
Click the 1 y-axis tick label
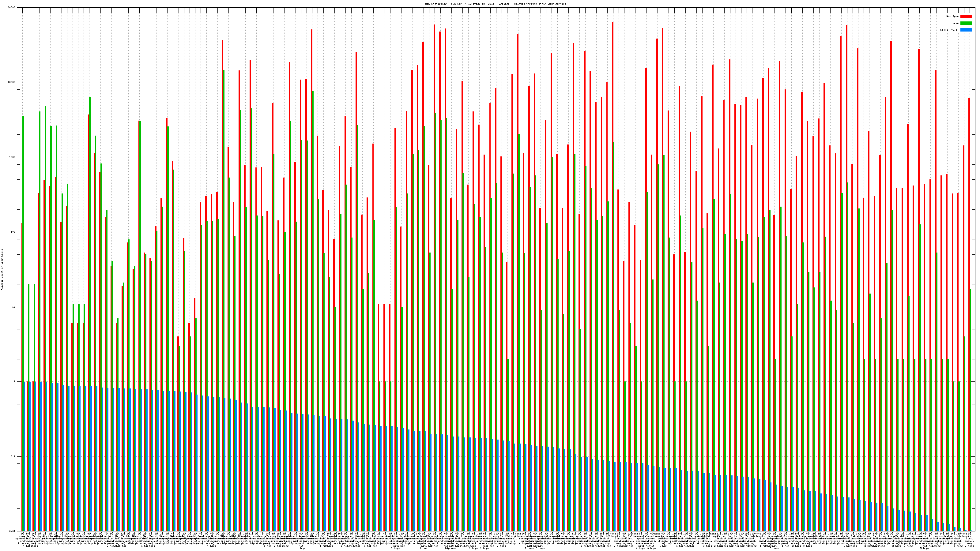point(15,382)
